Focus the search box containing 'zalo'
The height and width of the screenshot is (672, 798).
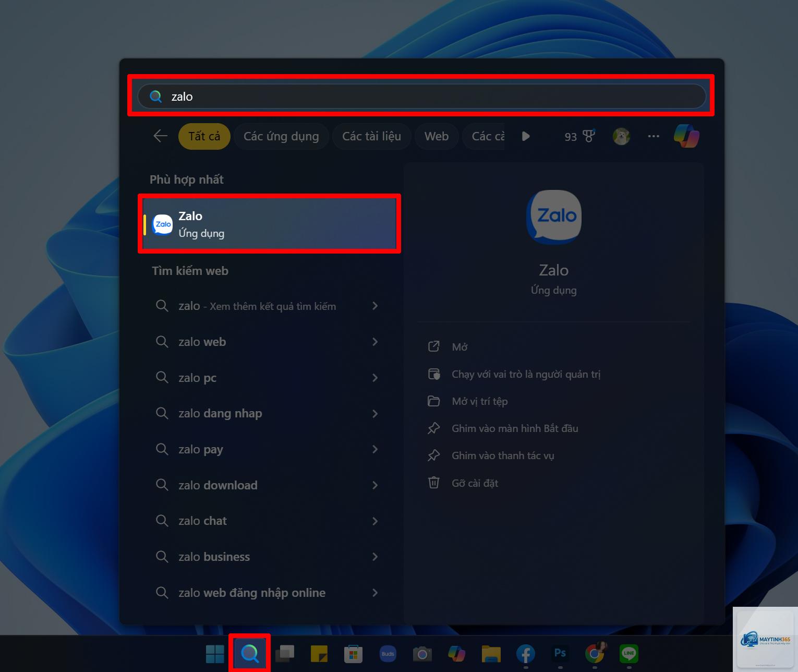tap(421, 97)
